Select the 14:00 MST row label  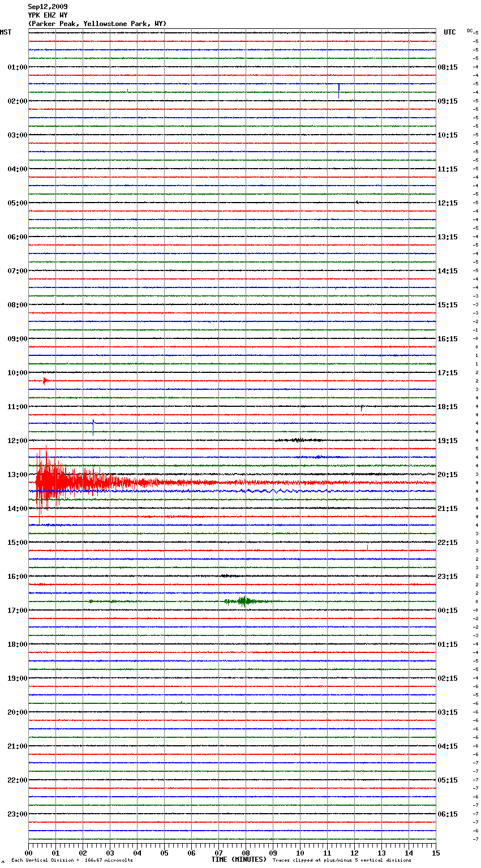coord(17,509)
